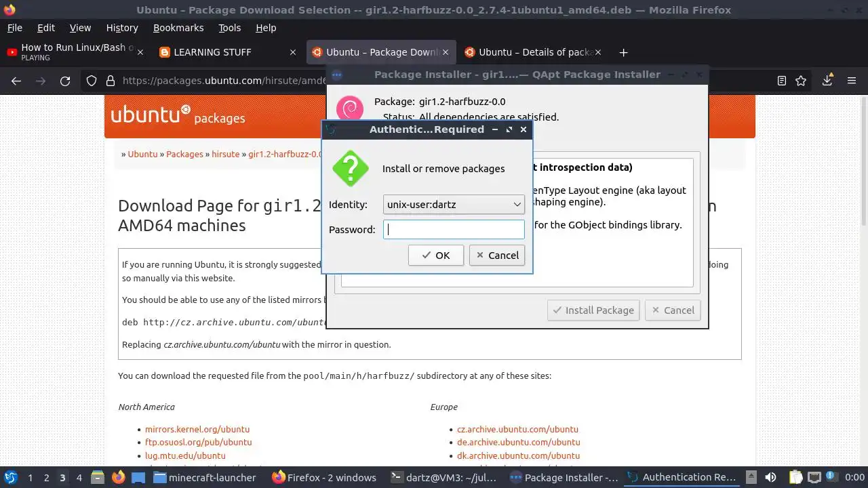Open mirrors.kernel.org/ubuntu mirror link

point(197,429)
